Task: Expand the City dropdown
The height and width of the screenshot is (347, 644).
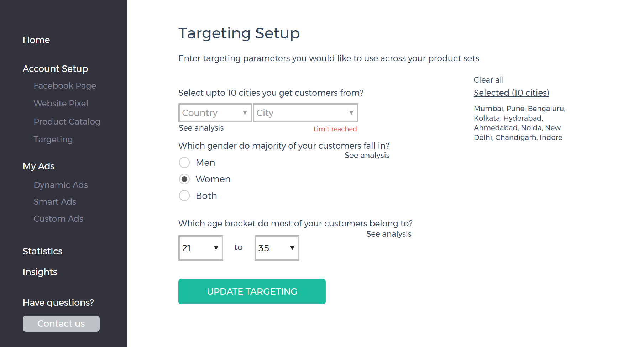Action: click(305, 113)
